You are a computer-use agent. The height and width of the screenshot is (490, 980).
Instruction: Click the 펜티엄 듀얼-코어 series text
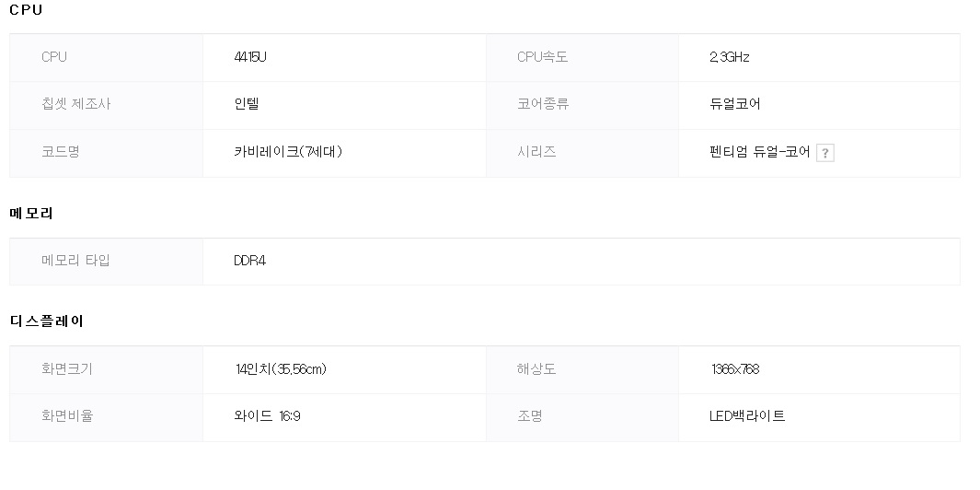[x=760, y=151]
